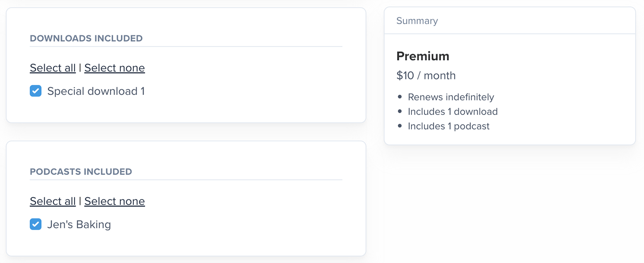This screenshot has height=263, width=644.
Task: Click the bullet dot beside Includes 1 podcast
Action: pyautogui.click(x=400, y=126)
